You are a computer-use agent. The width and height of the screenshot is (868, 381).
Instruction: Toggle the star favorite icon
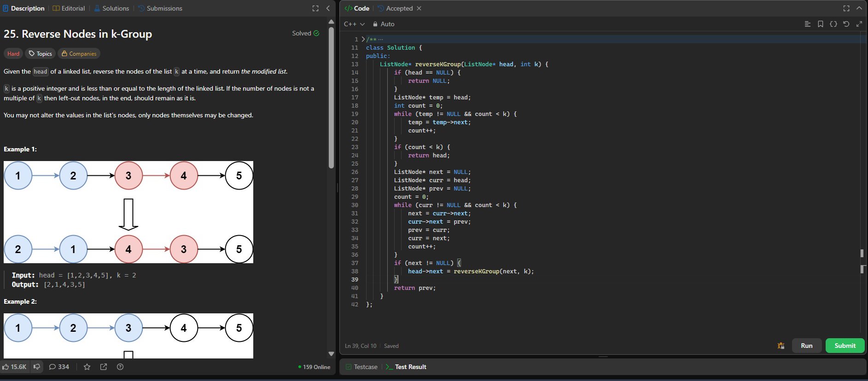pos(87,367)
